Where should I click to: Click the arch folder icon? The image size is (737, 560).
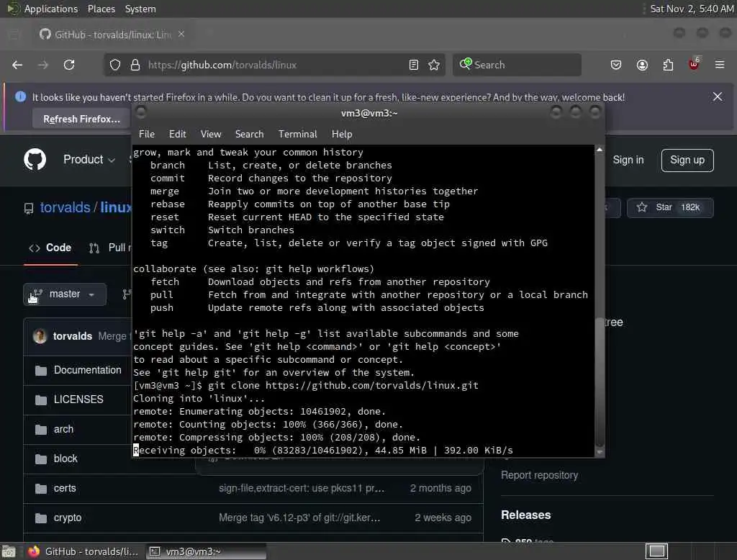[x=41, y=429]
